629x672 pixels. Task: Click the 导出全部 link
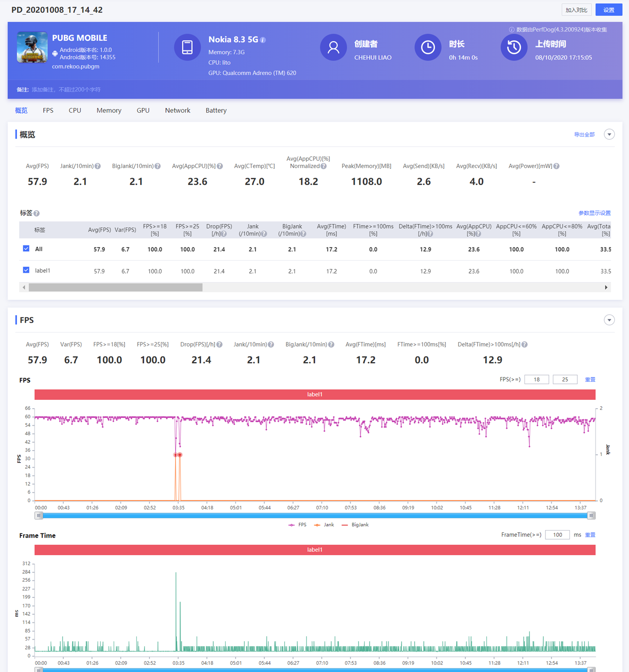tap(584, 135)
